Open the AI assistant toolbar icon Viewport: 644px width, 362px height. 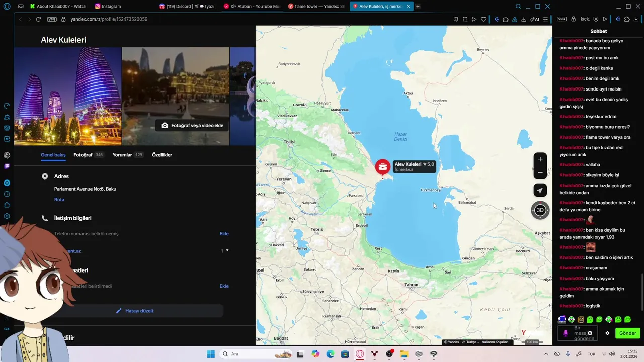[534, 19]
